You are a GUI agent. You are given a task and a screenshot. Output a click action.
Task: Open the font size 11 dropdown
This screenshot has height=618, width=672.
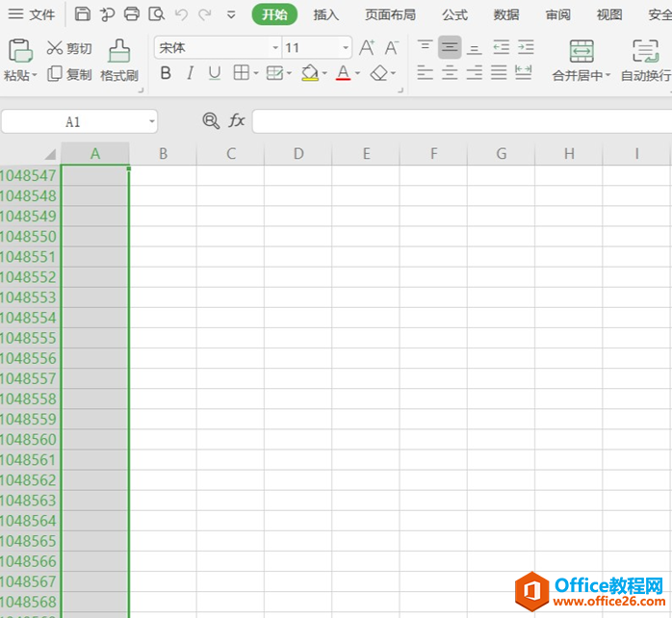pyautogui.click(x=346, y=47)
